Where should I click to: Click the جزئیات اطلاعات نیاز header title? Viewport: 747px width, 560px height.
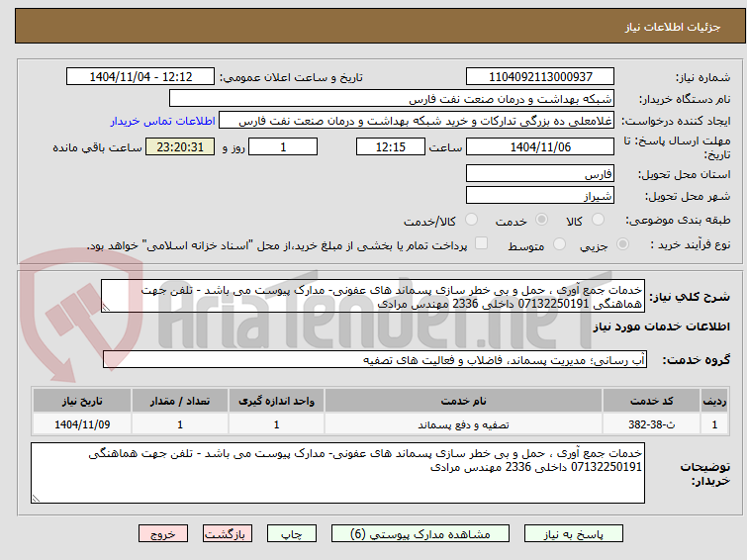pyautogui.click(x=673, y=27)
